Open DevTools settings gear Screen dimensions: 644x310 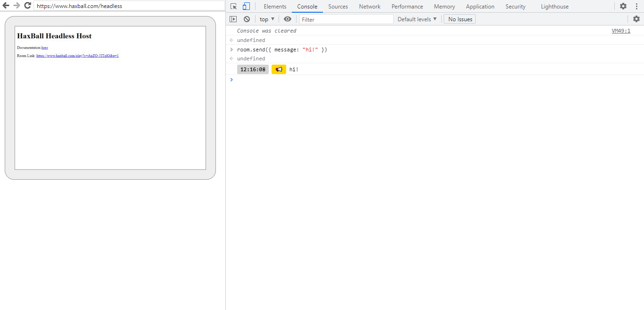pyautogui.click(x=623, y=6)
